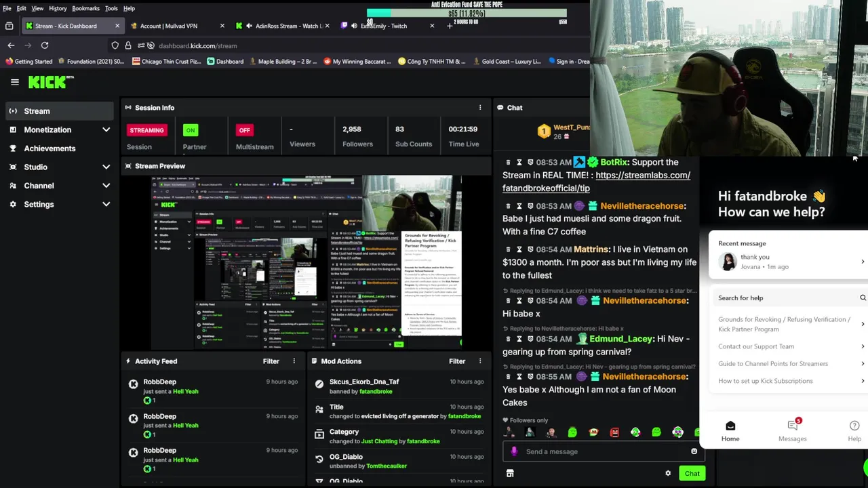868x488 pixels.
Task: Select the first person photo emote
Action: pyautogui.click(x=509, y=432)
